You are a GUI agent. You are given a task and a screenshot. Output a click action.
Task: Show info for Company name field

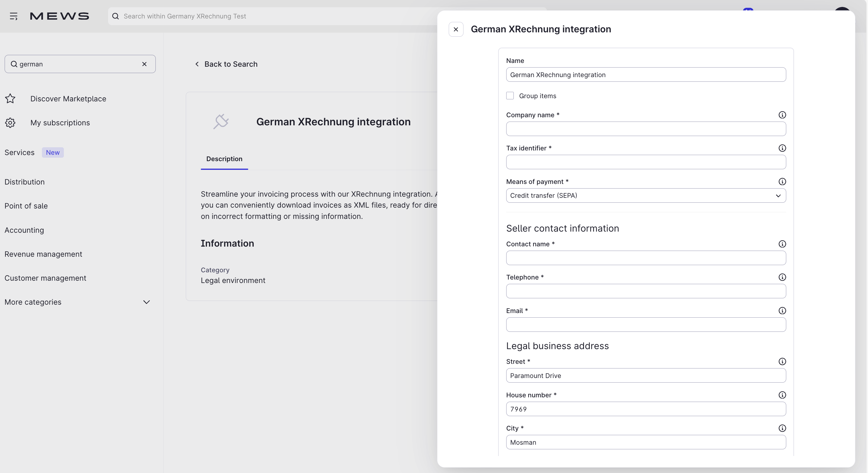tap(782, 115)
